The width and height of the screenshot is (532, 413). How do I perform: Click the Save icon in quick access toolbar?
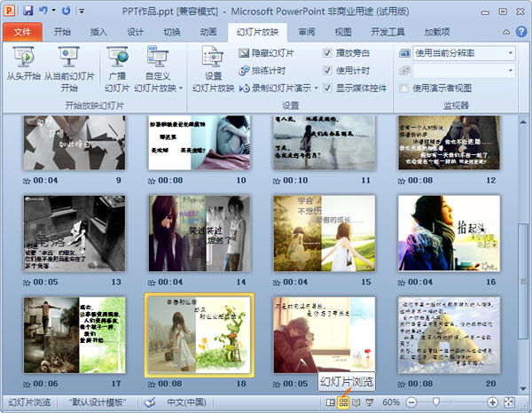pos(28,11)
